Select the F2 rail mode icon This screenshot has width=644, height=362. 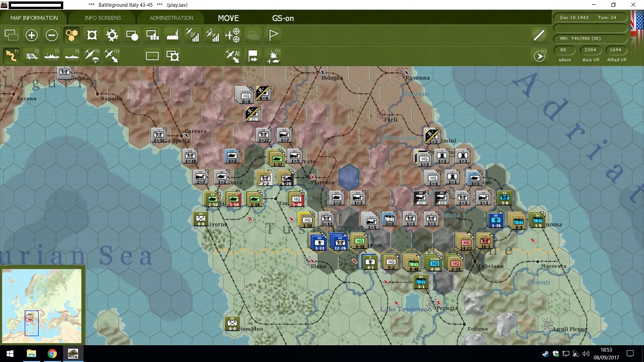(x=32, y=56)
